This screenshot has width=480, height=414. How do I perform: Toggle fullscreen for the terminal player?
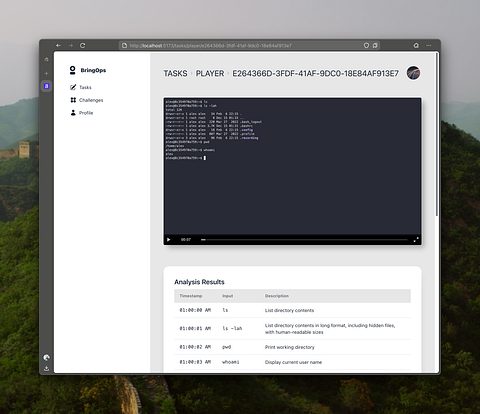pos(416,240)
